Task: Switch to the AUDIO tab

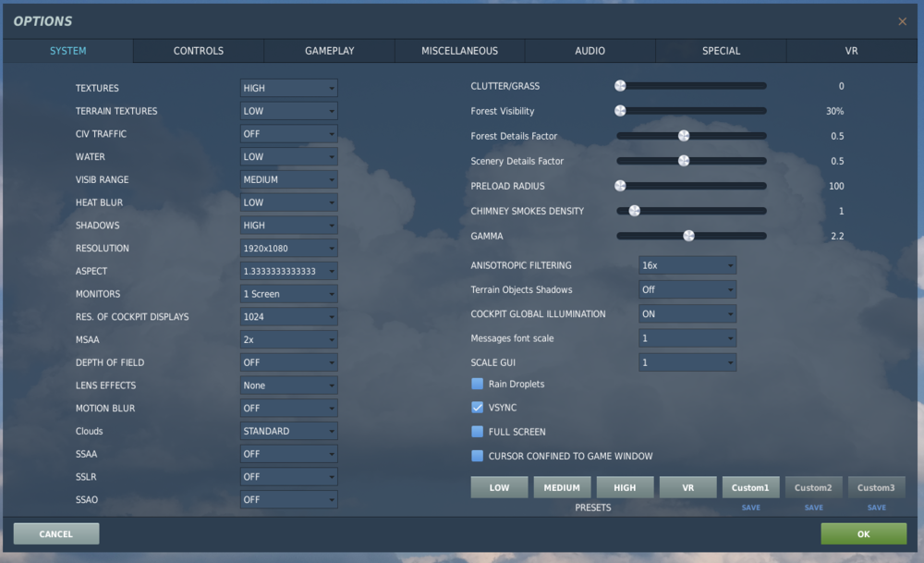Action: coord(590,51)
